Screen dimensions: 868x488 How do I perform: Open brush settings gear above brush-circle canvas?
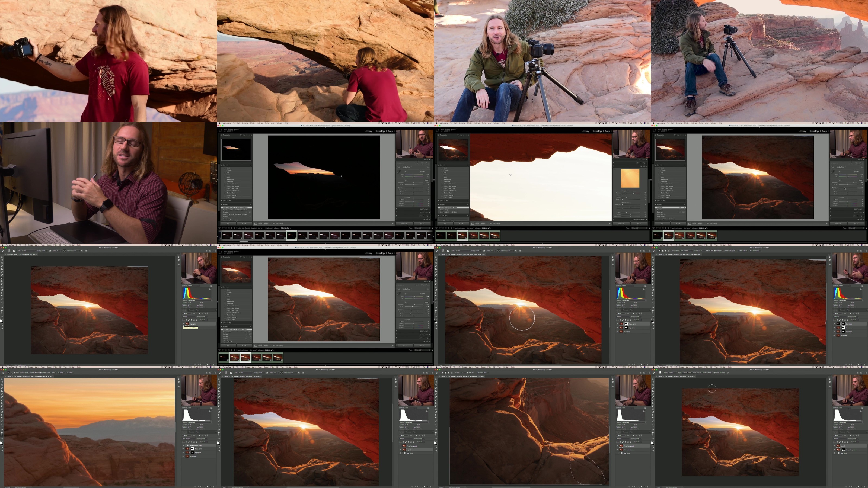point(516,251)
